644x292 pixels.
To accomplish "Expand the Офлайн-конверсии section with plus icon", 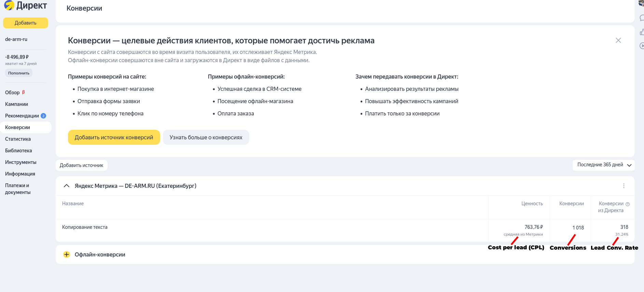I will point(67,254).
